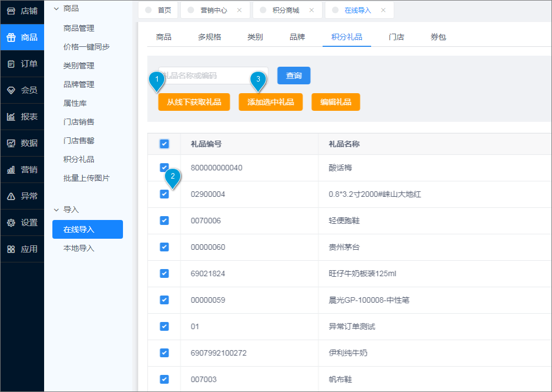Open 类别管理 menu item
The height and width of the screenshot is (392, 552).
tap(79, 66)
